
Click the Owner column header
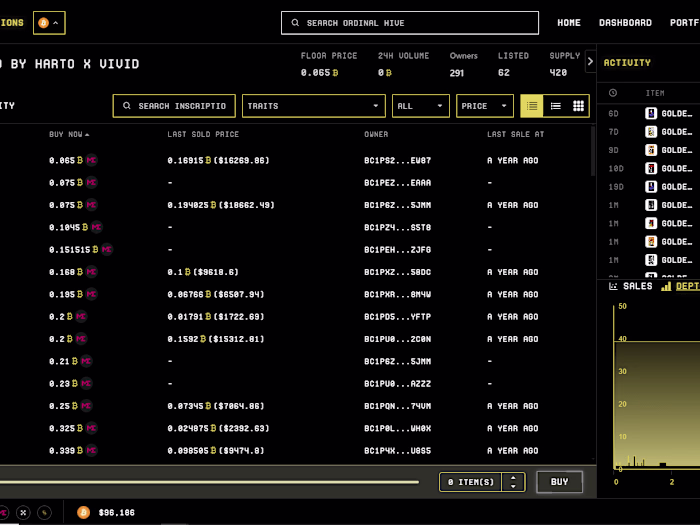pos(376,134)
